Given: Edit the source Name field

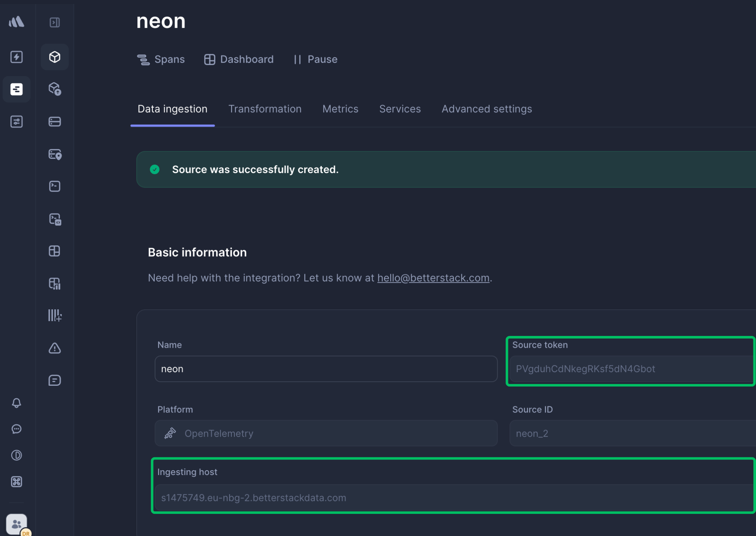Looking at the screenshot, I should pos(326,369).
